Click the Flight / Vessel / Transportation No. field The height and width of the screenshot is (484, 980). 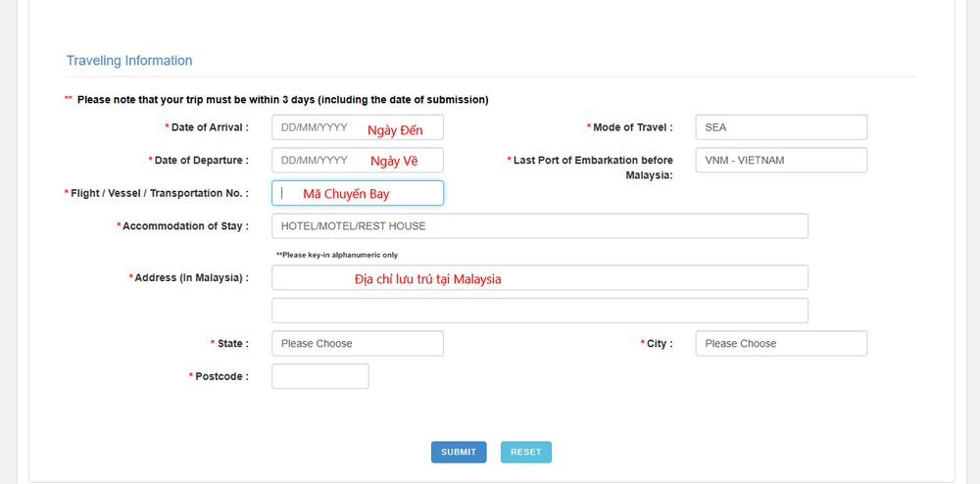pyautogui.click(x=357, y=193)
